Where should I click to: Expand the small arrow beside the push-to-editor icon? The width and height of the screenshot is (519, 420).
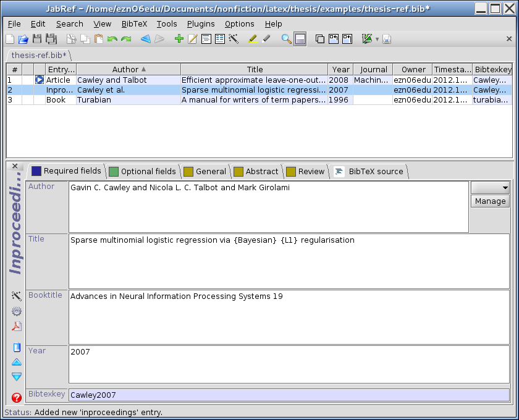click(x=377, y=40)
